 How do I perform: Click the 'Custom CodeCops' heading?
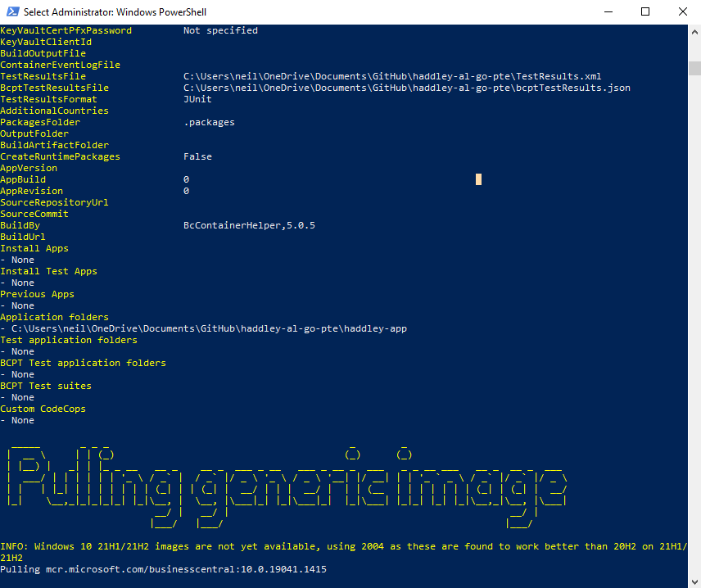(x=43, y=409)
